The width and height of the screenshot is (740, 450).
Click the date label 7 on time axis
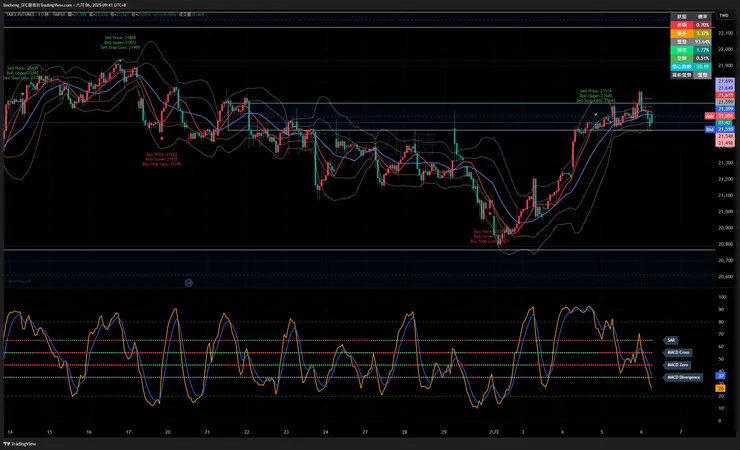click(681, 432)
